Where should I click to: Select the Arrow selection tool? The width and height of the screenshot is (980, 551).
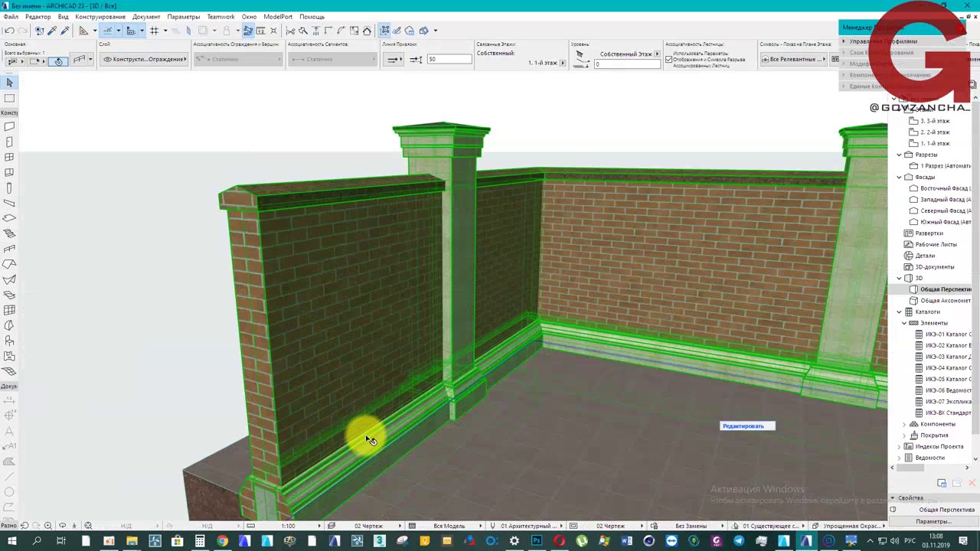tap(9, 83)
